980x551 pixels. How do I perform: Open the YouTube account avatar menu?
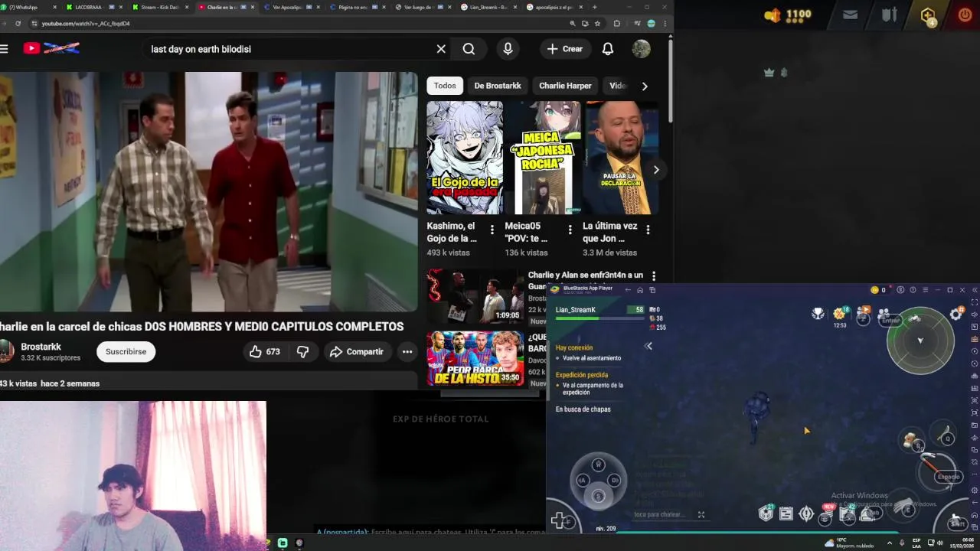click(641, 49)
